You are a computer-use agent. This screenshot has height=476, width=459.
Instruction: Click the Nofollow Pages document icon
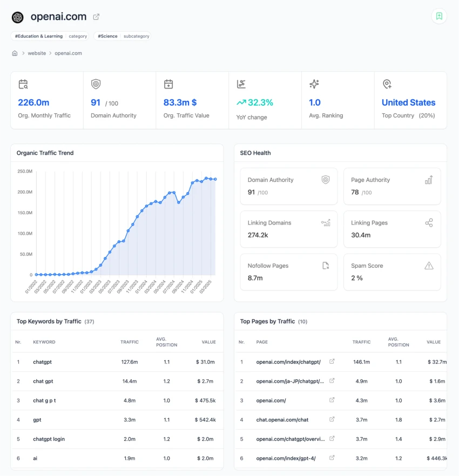point(326,266)
